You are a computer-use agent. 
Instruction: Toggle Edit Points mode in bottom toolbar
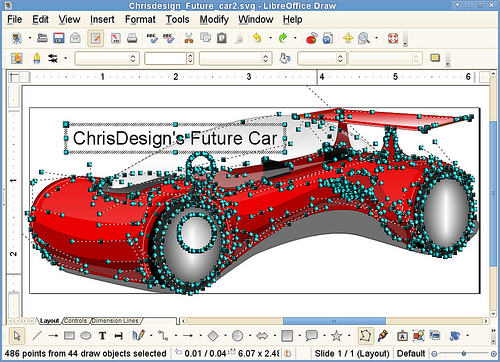(365, 335)
